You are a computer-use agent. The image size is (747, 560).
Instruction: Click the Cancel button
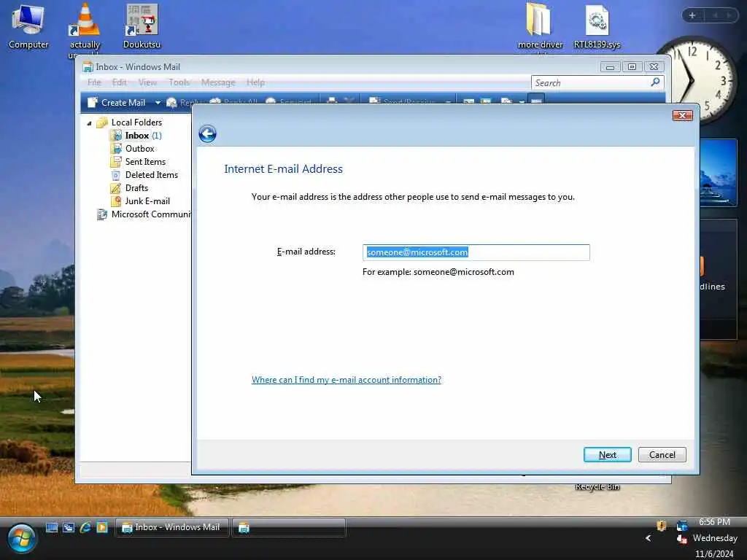[x=662, y=455]
